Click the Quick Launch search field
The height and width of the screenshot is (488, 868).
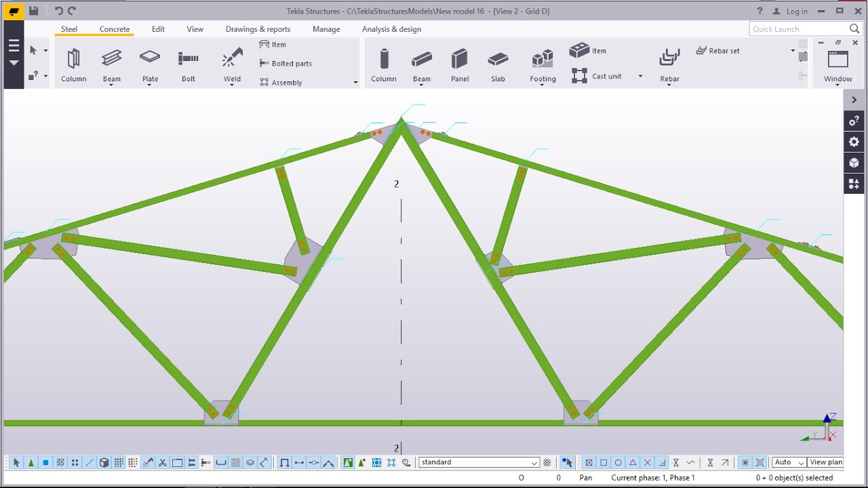tap(806, 28)
